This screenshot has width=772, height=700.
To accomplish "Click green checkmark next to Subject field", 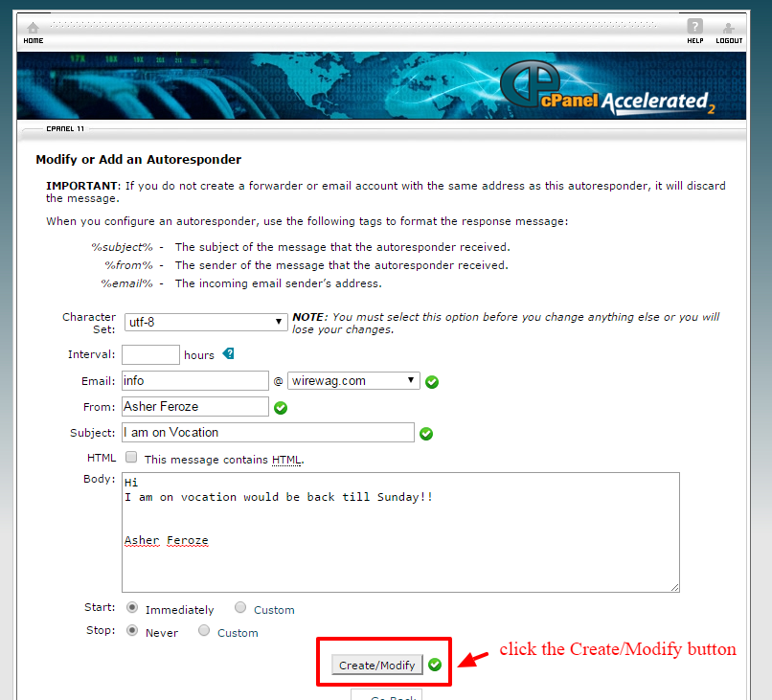I will (x=426, y=434).
